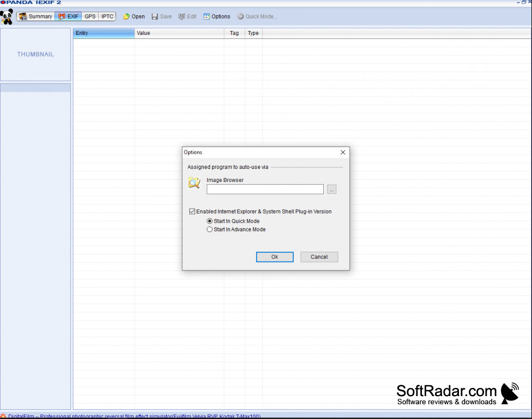
Task: Sort by the Entry column header
Action: point(104,33)
